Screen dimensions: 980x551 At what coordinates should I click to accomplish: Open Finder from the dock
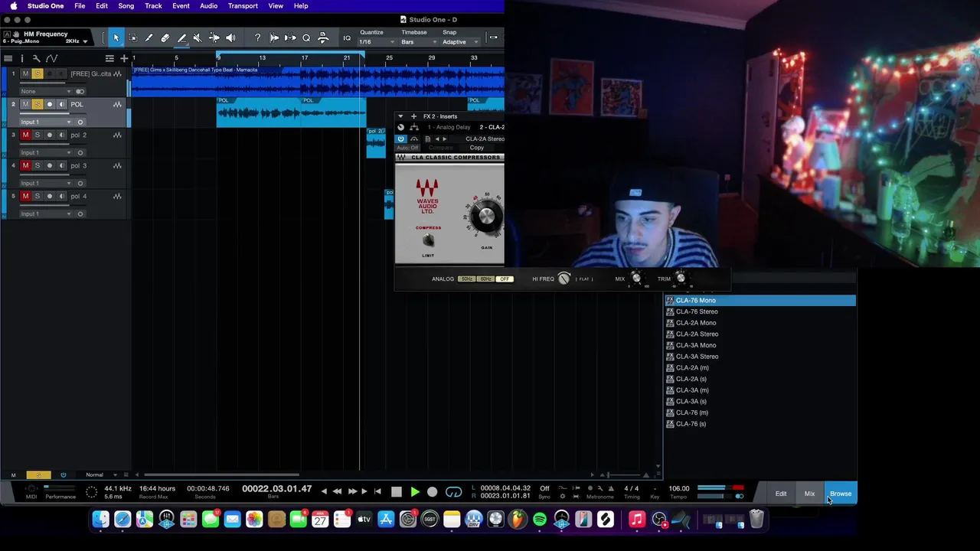point(101,520)
